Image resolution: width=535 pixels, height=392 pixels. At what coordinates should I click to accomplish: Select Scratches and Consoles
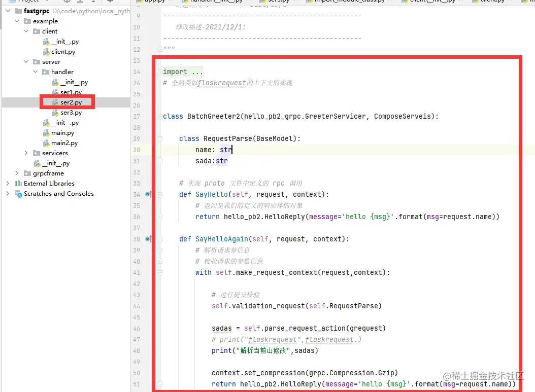[59, 194]
